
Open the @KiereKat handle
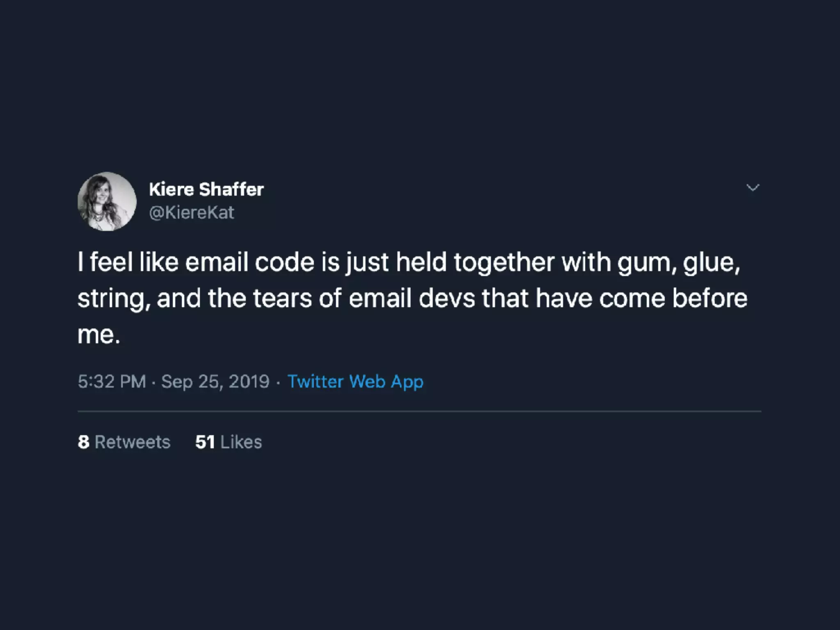coord(192,212)
